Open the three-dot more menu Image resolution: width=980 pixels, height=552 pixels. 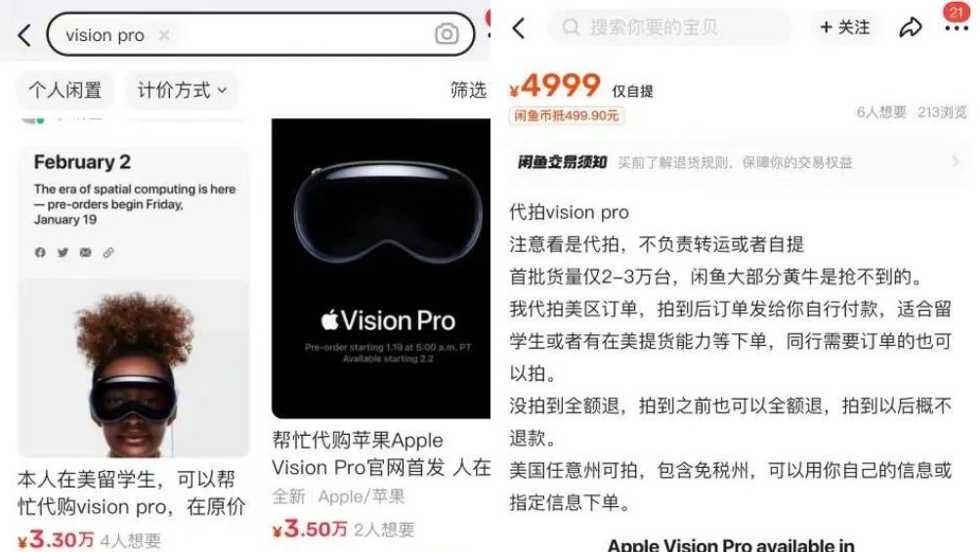[x=957, y=28]
